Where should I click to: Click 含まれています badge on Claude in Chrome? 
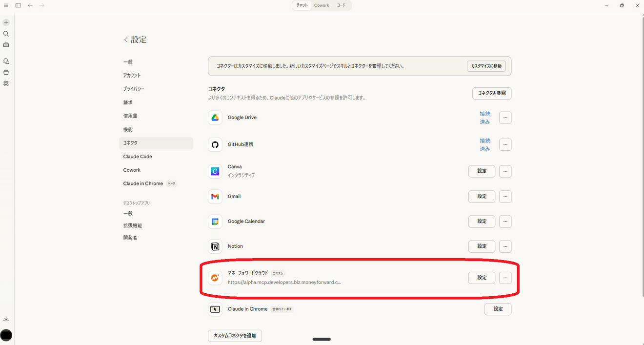click(x=282, y=309)
